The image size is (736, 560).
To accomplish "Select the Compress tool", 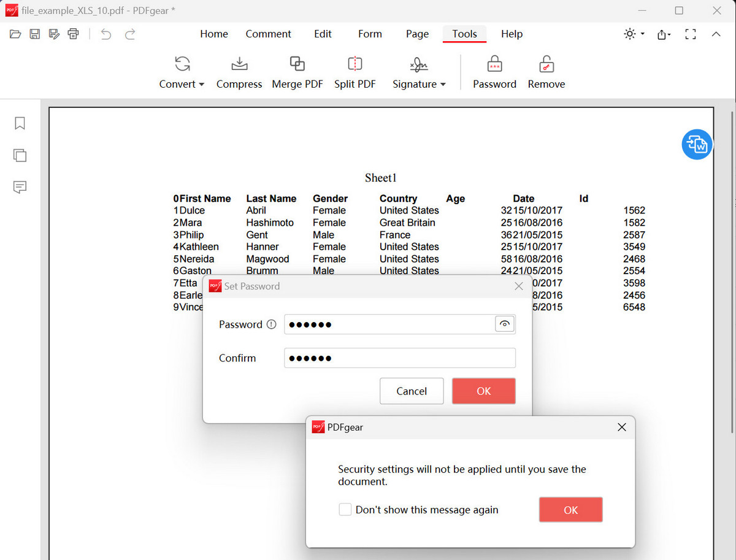I will pyautogui.click(x=239, y=72).
